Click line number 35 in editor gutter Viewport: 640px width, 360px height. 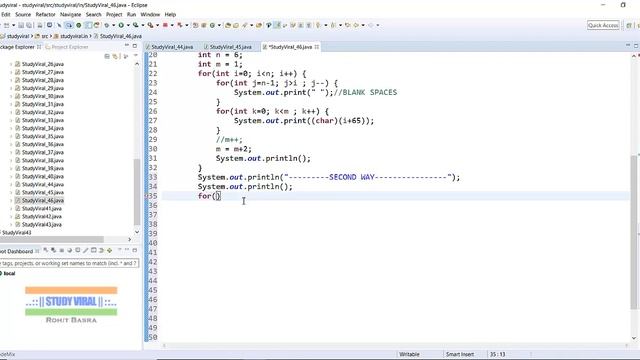(153, 196)
